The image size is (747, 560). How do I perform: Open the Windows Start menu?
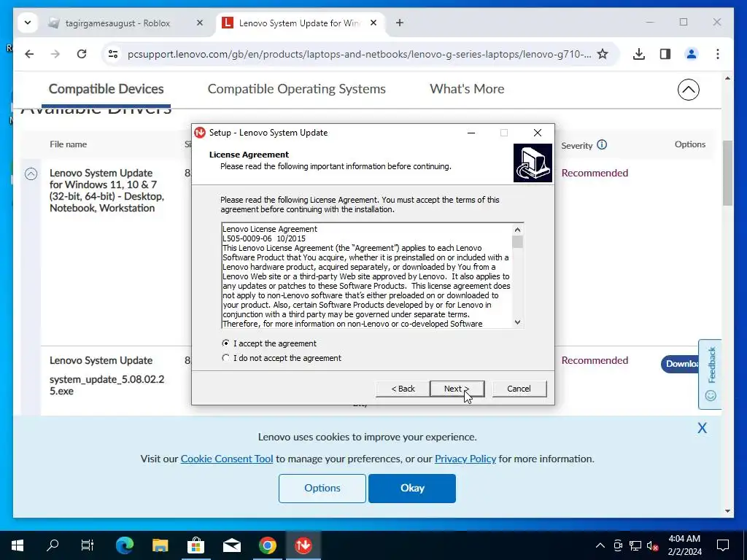click(x=18, y=545)
